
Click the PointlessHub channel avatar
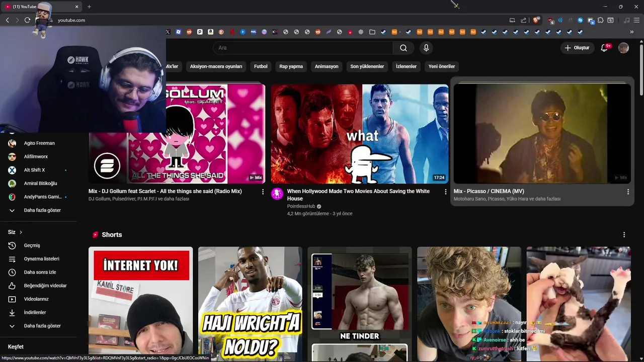pyautogui.click(x=277, y=194)
